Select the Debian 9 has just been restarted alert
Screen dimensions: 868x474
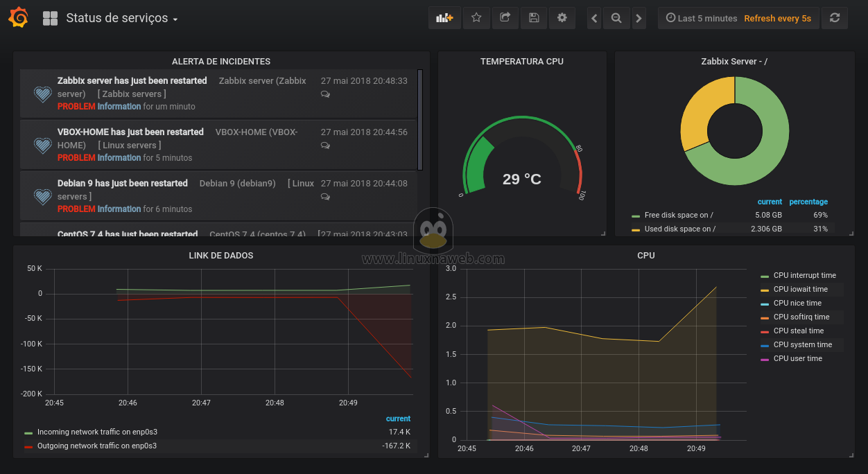[123, 184]
